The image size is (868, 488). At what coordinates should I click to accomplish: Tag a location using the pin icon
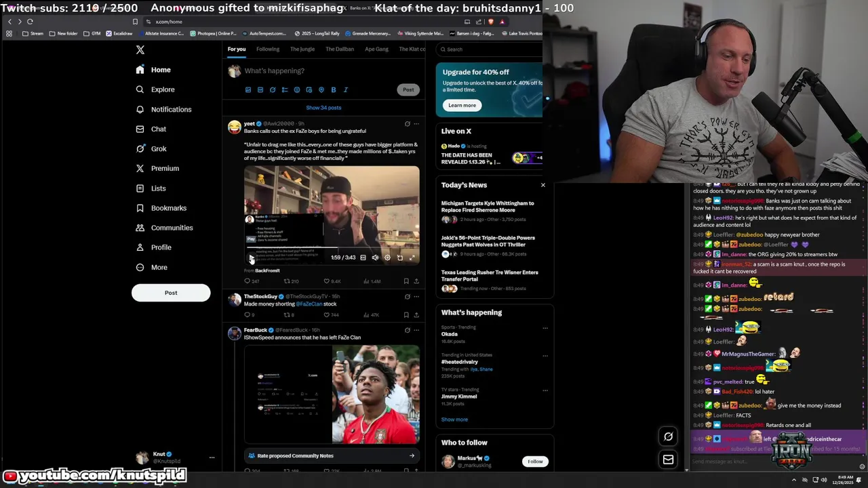[x=321, y=89]
